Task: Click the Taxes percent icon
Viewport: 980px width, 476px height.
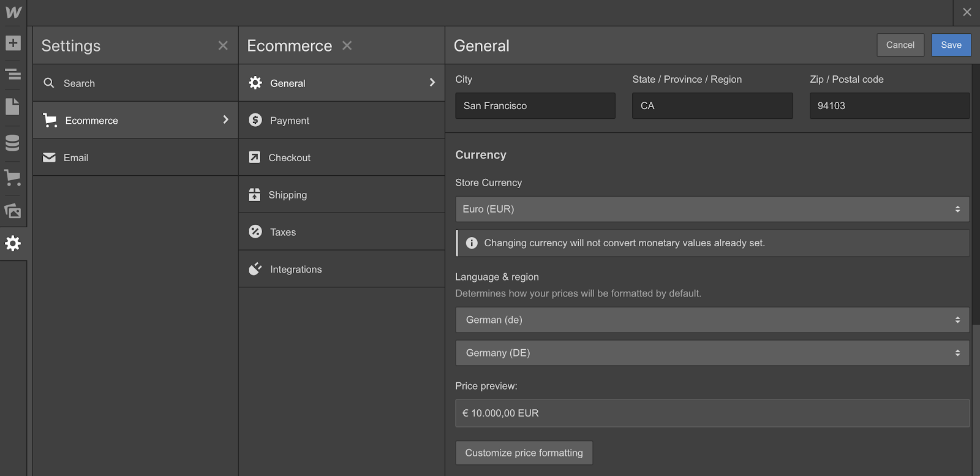Action: click(x=255, y=232)
